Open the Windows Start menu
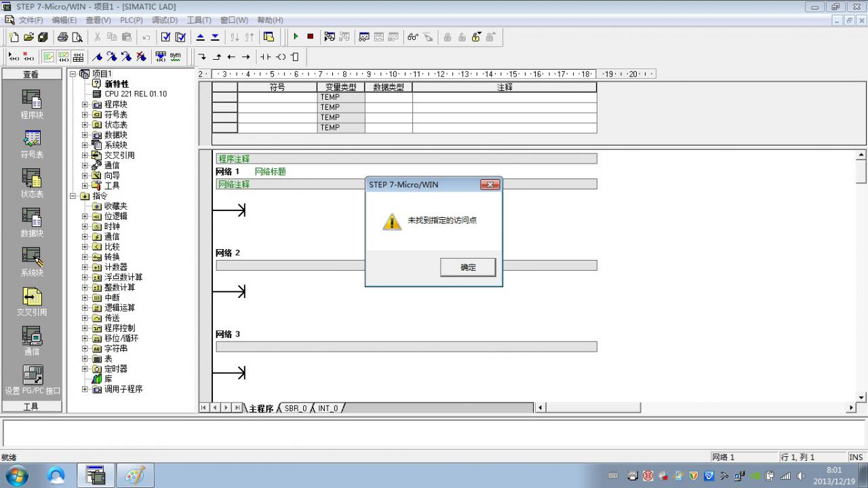The width and height of the screenshot is (868, 488). click(16, 475)
